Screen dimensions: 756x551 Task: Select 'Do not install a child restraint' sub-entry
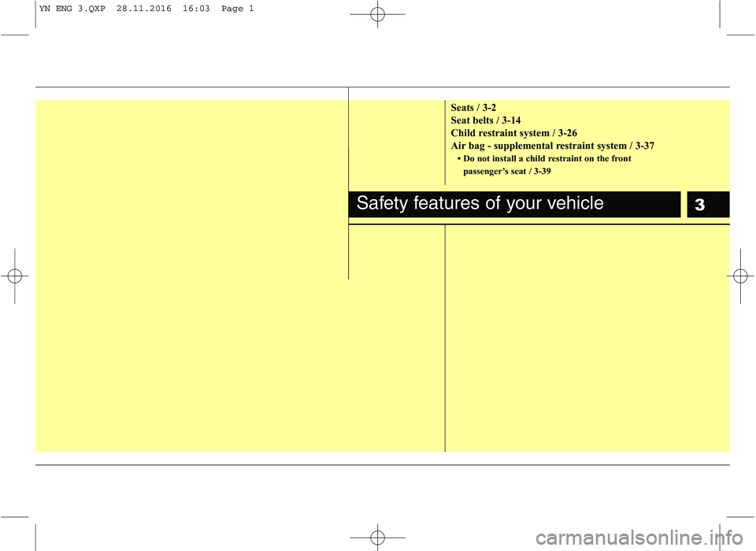(544, 165)
